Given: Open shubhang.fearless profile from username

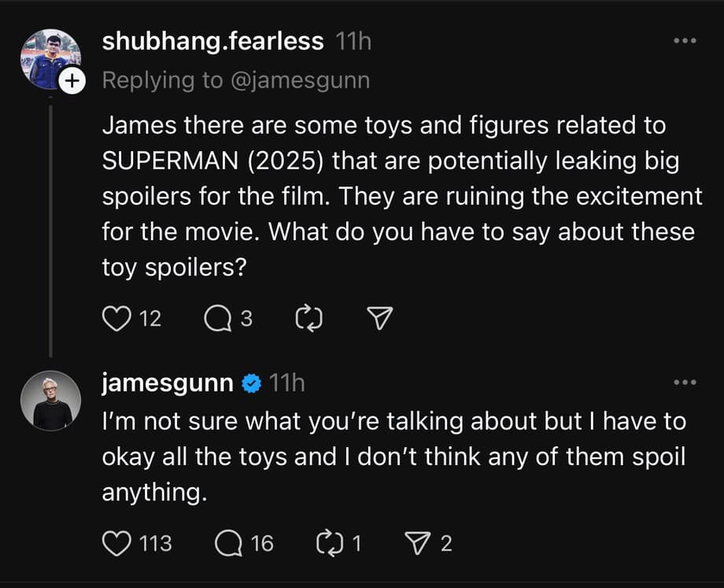Looking at the screenshot, I should 212,42.
